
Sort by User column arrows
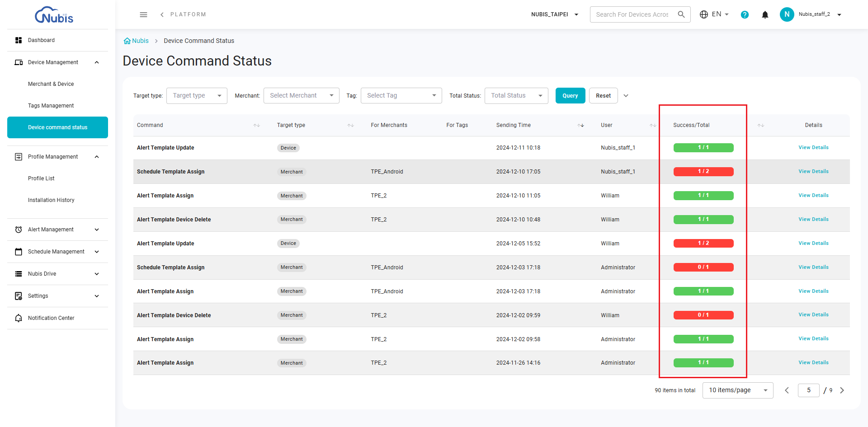coord(653,125)
